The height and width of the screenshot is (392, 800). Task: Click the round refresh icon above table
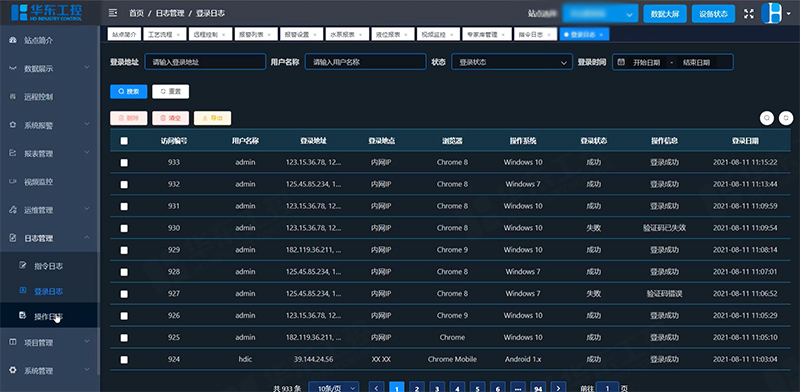tap(786, 118)
